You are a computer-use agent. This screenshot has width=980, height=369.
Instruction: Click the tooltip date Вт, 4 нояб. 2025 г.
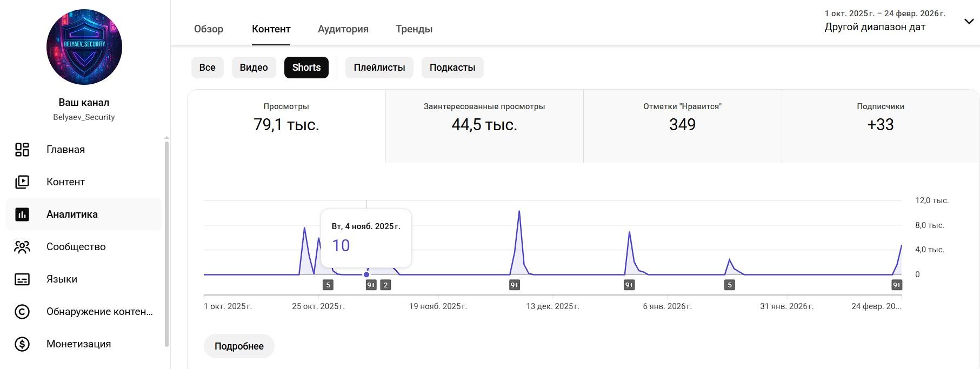click(x=366, y=226)
